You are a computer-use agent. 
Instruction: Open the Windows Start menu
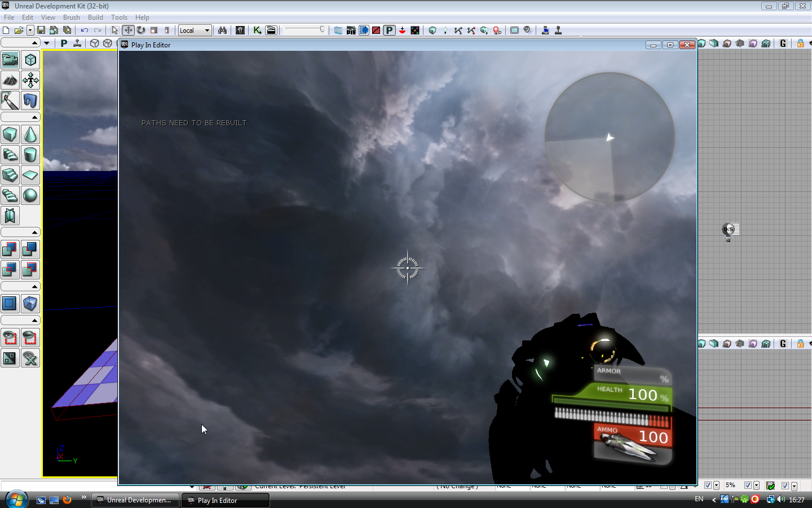click(16, 499)
